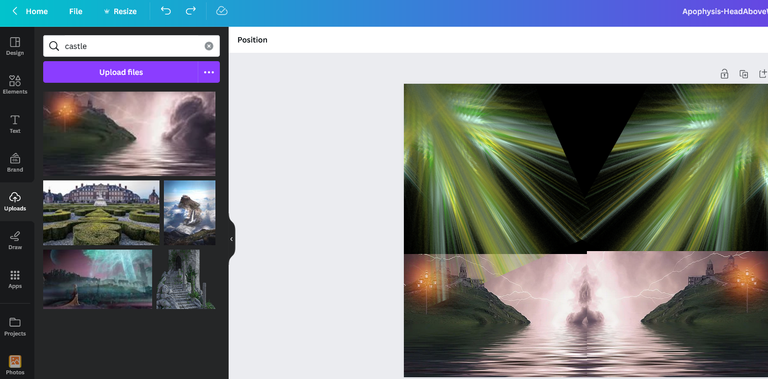
Task: Open the Design panel in sidebar
Action: pos(15,46)
